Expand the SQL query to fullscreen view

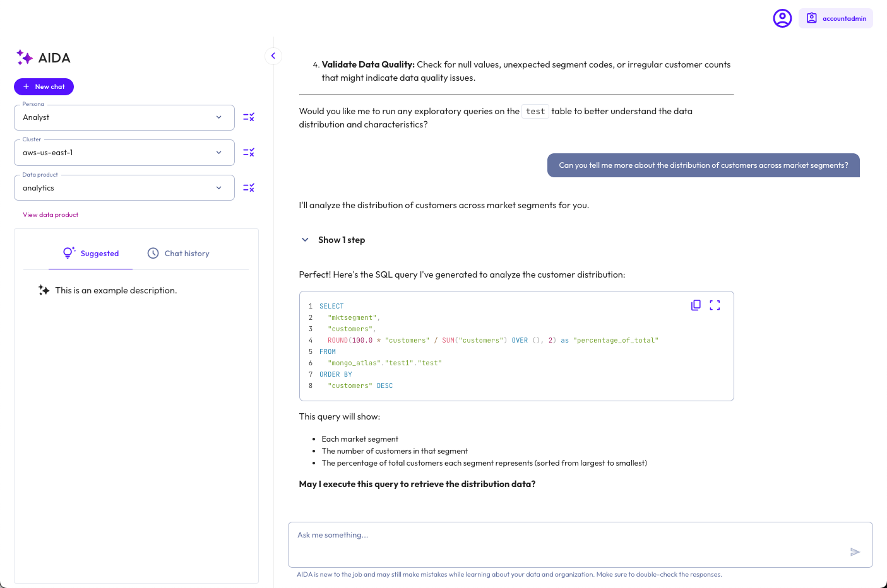point(715,305)
